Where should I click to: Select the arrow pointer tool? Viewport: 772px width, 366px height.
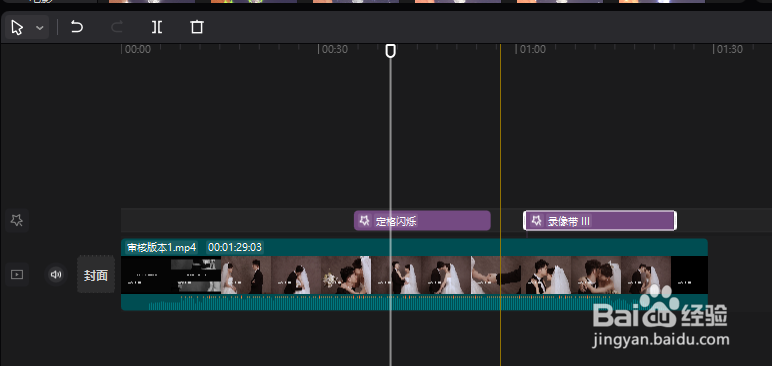click(x=17, y=27)
